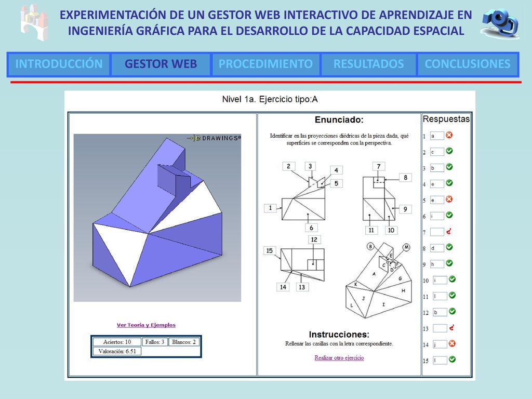Click the 'Fallos: 3' score cell
532x399 pixels.
155,342
